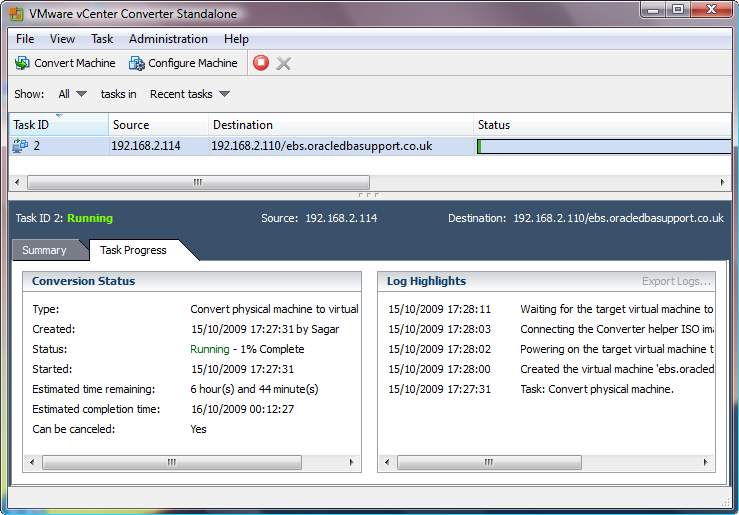The image size is (739, 515).
Task: Click Log Highlights scrollbar right arrow
Action: tap(705, 462)
